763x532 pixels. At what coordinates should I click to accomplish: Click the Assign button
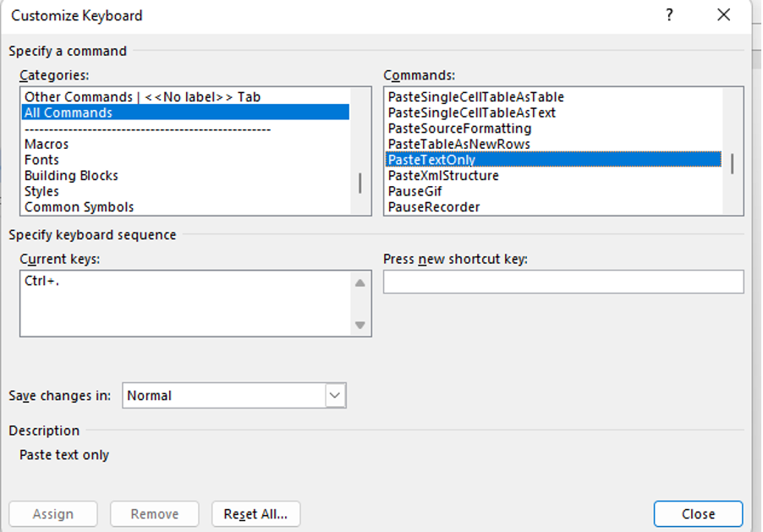click(x=53, y=514)
